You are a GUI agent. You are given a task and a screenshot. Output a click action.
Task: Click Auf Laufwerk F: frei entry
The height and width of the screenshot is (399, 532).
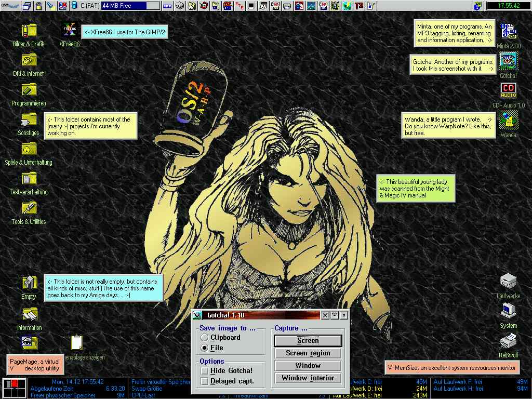(481, 382)
